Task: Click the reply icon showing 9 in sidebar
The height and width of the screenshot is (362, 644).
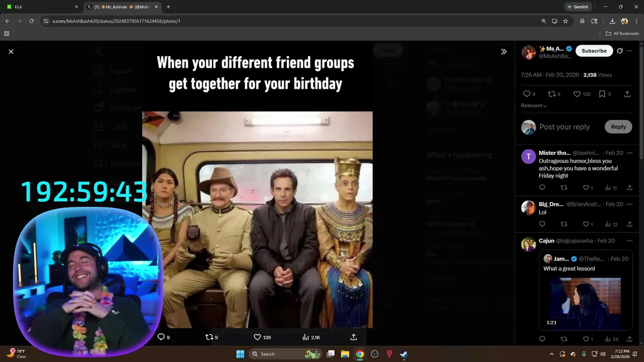Action: pyautogui.click(x=529, y=94)
